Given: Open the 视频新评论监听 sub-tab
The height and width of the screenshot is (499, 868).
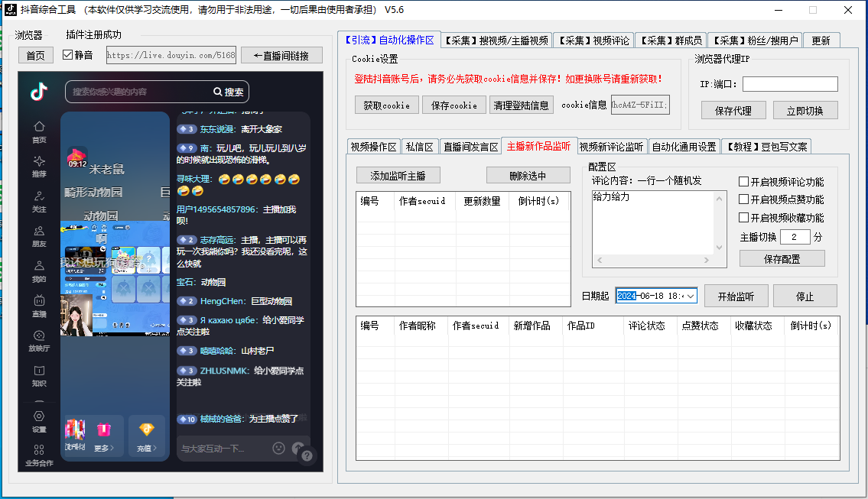Looking at the screenshot, I should [x=611, y=147].
